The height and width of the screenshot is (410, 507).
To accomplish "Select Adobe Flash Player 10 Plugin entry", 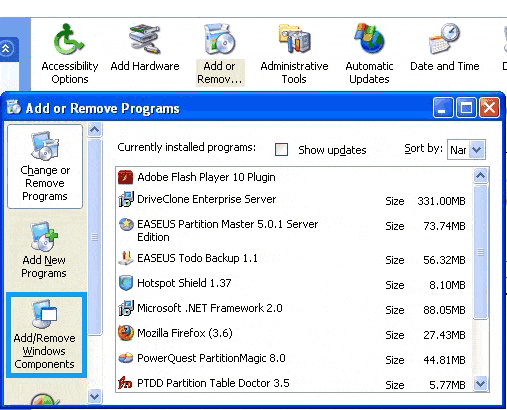I will 294,177.
